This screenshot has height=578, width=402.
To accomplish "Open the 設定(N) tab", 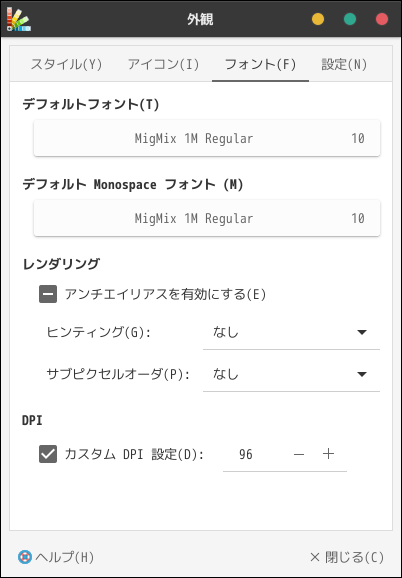I will (344, 65).
